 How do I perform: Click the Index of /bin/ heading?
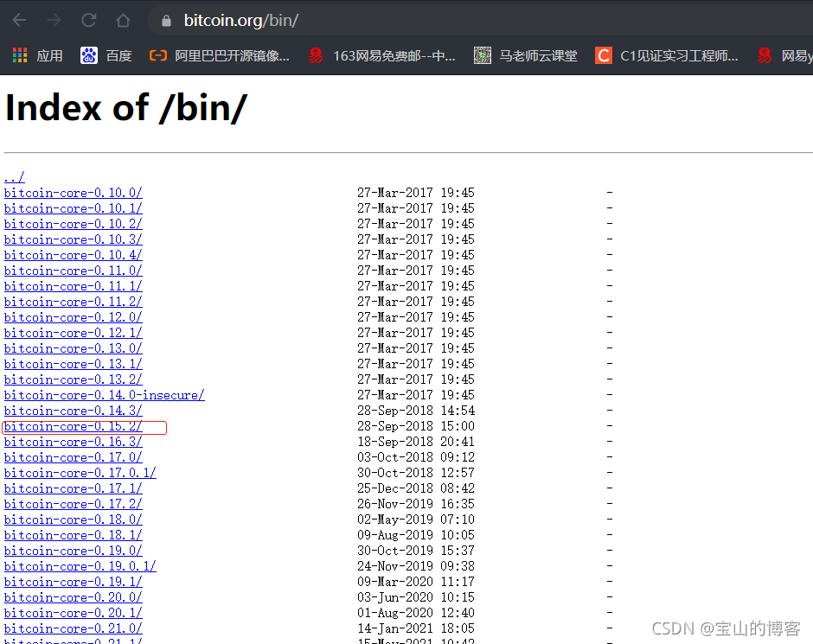(x=126, y=108)
